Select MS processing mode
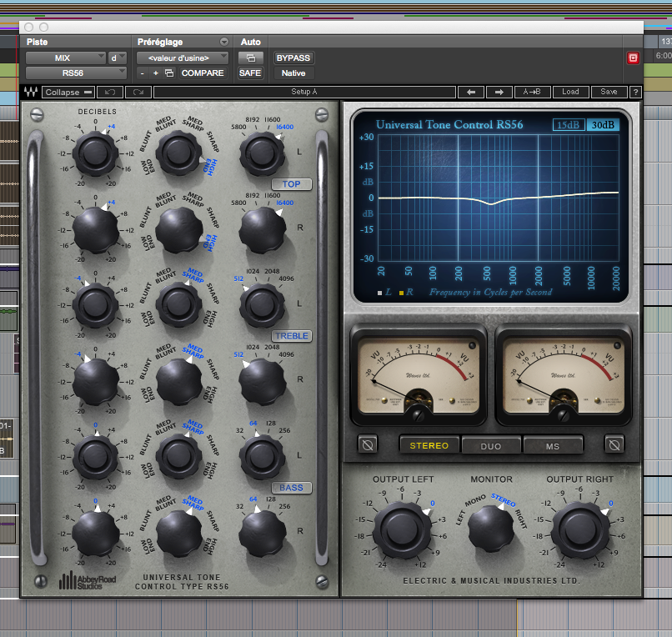The width and height of the screenshot is (672, 637). 553,446
